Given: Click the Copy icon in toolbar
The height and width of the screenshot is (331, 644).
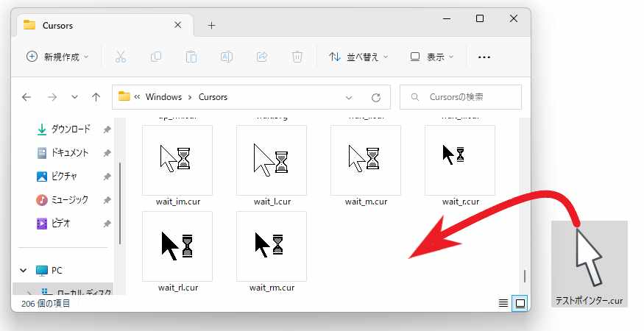Looking at the screenshot, I should tap(155, 57).
